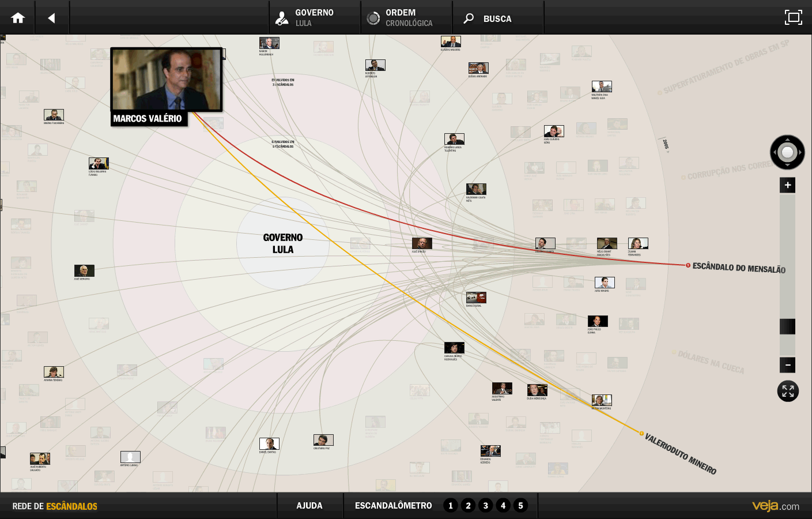Select the Antônio Lamas placeholder thumbnail

[130, 457]
